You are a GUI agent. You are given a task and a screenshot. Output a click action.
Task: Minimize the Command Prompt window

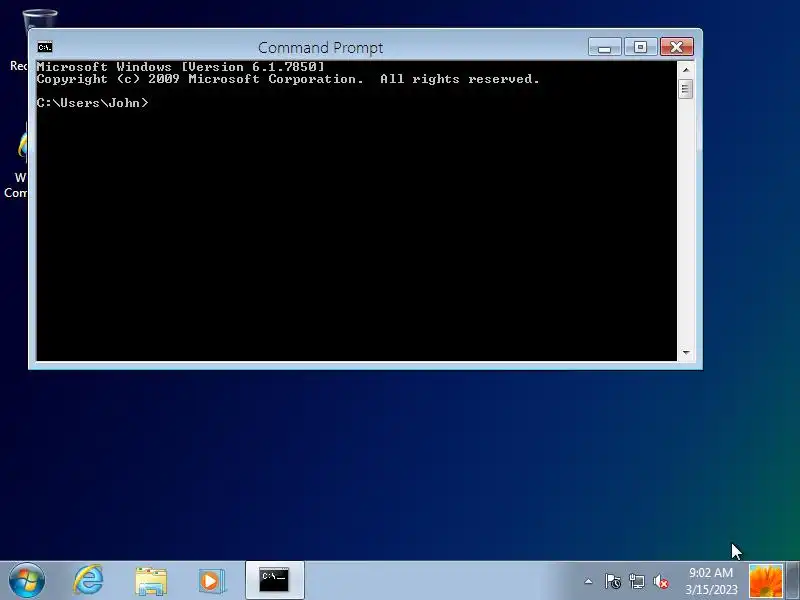pos(605,47)
